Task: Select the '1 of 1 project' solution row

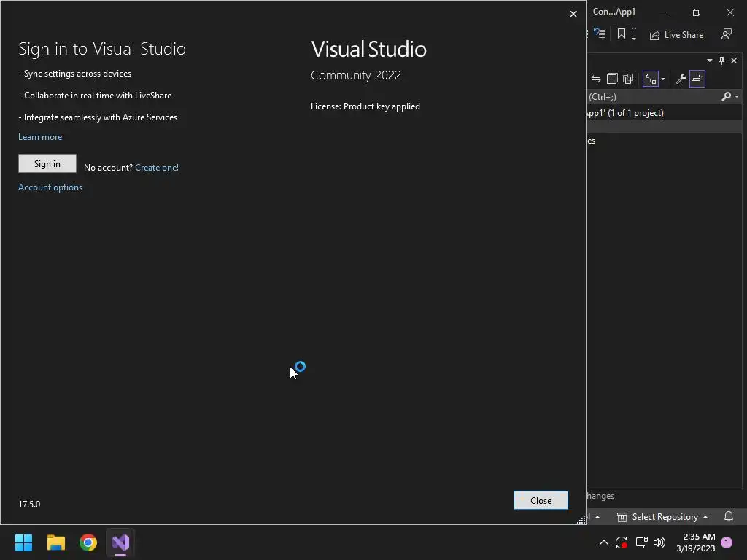Action: click(x=664, y=113)
